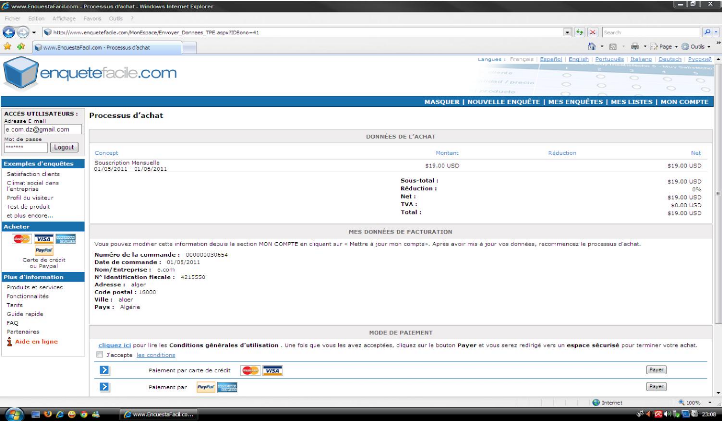Open MES LISTES in navigation bar

point(631,102)
